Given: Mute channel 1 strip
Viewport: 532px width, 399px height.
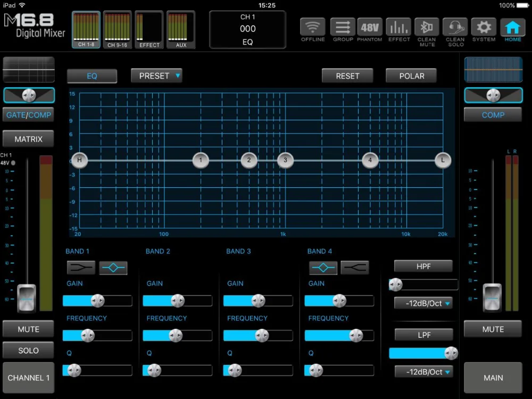Looking at the screenshot, I should coord(29,329).
